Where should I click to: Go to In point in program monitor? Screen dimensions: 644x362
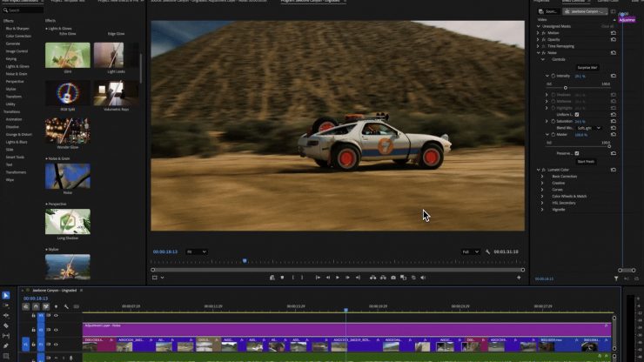click(x=318, y=278)
